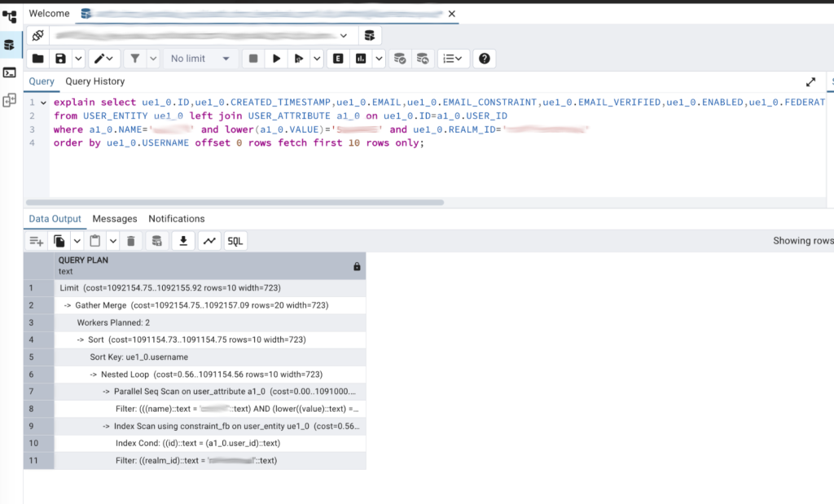Click the connection status plug icon
834x504 pixels.
37,36
